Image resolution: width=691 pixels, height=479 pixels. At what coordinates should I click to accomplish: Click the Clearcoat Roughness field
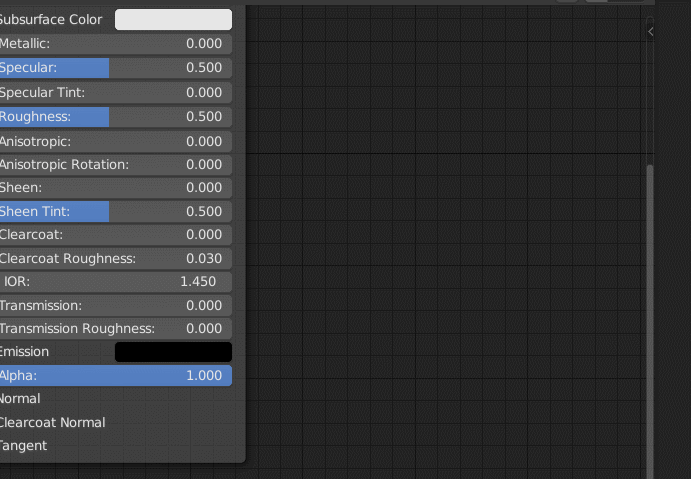[116, 258]
